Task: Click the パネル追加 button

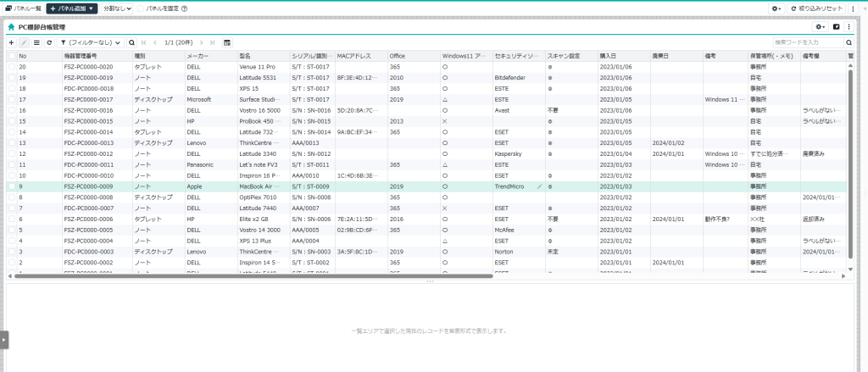Action: (x=71, y=8)
